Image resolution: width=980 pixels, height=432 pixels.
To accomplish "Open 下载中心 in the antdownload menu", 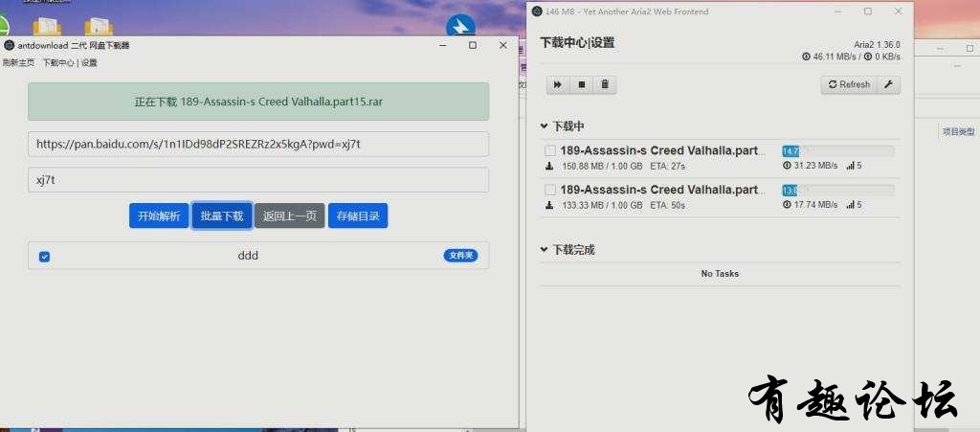I will click(58, 63).
